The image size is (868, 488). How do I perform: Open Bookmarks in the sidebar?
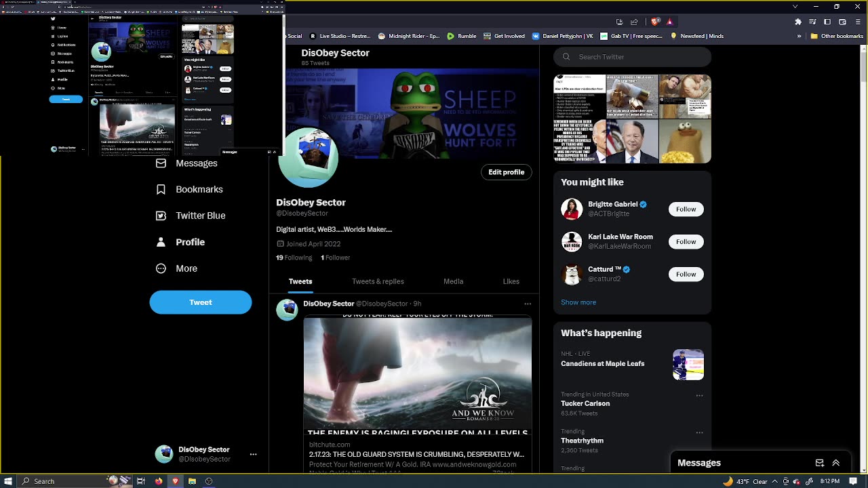tap(189, 189)
